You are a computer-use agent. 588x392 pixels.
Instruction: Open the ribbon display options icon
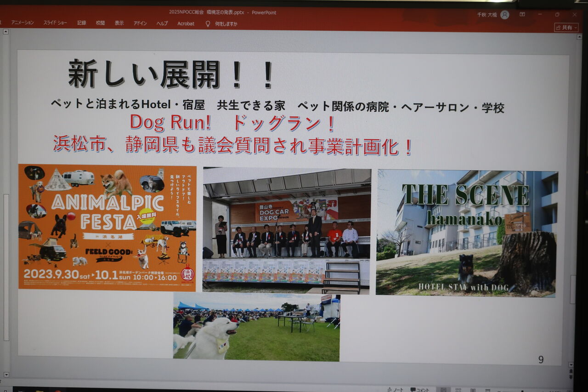pos(522,14)
